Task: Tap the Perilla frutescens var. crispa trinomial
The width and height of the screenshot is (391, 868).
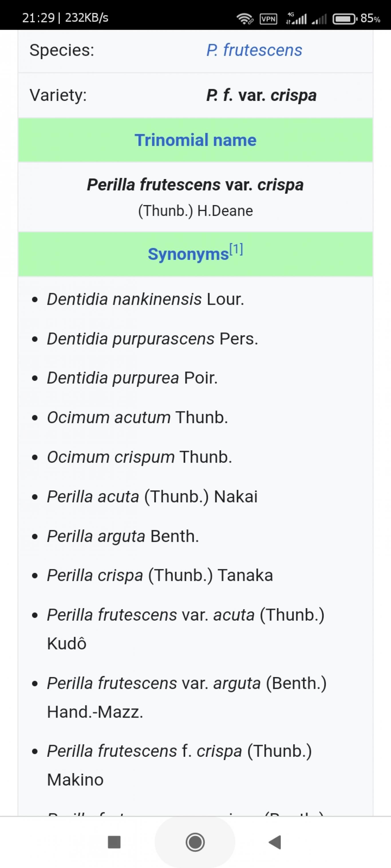Action: coord(195,185)
